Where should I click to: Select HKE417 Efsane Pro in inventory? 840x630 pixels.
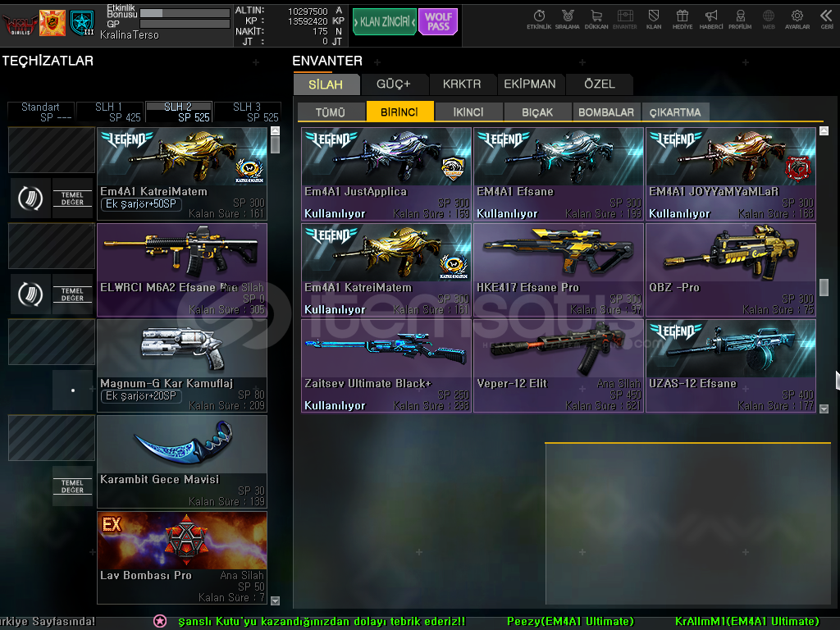pos(559,270)
